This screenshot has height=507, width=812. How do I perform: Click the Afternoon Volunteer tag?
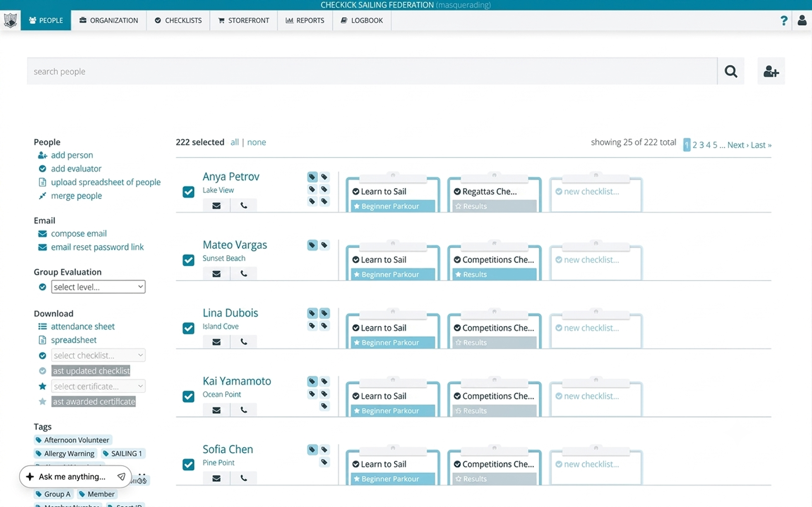pos(73,440)
